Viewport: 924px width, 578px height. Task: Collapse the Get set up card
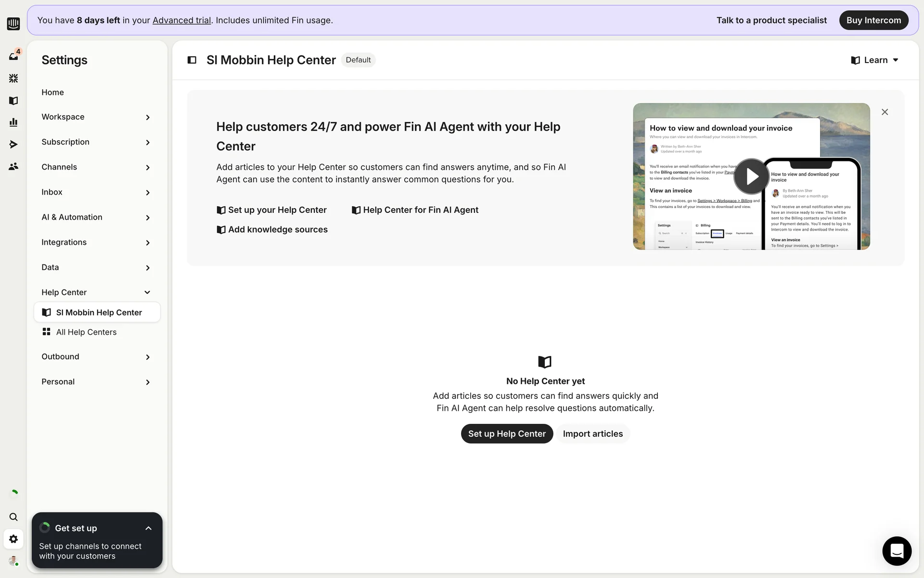point(148,528)
